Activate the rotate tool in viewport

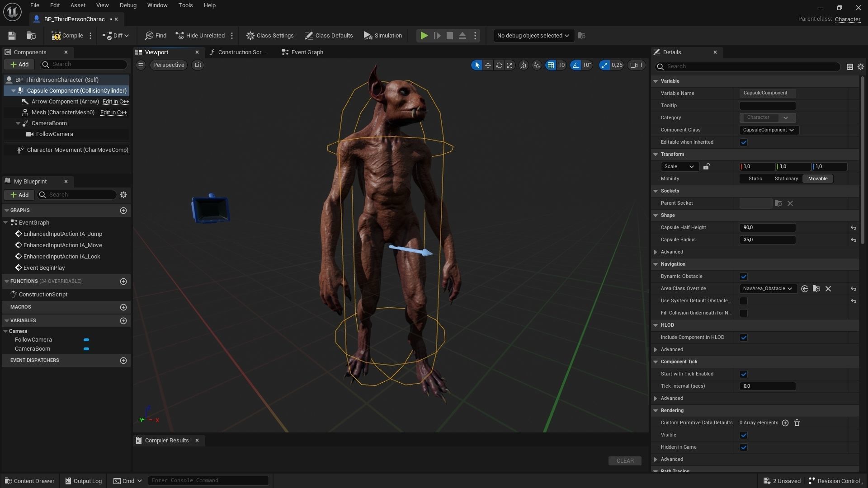click(499, 65)
